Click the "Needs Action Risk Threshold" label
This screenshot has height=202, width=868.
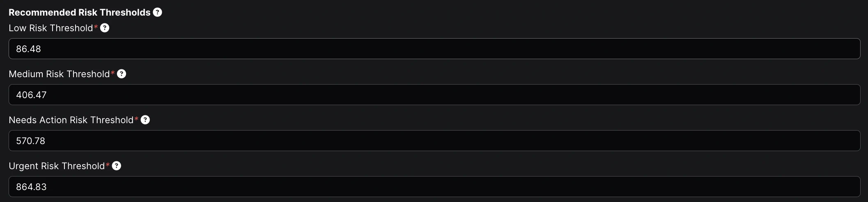[71, 120]
